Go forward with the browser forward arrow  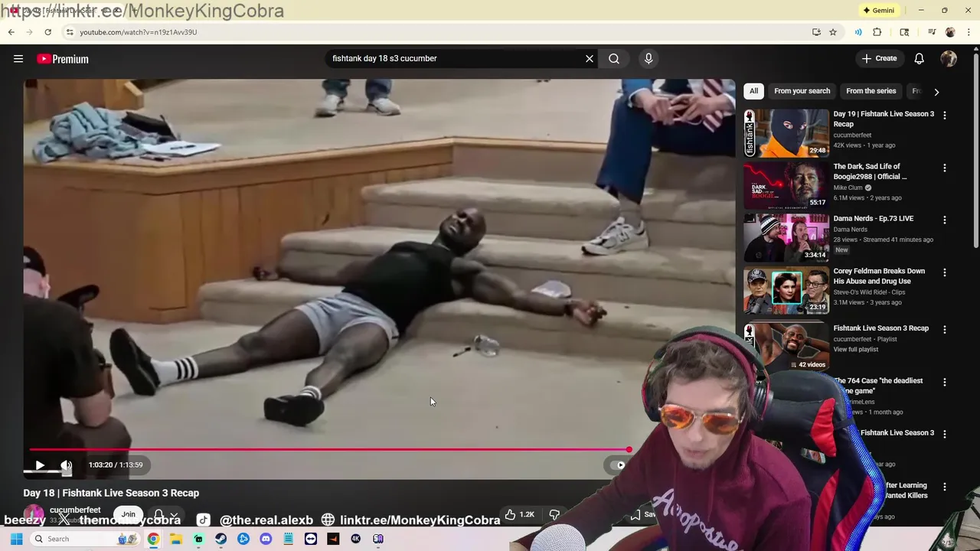tap(29, 32)
